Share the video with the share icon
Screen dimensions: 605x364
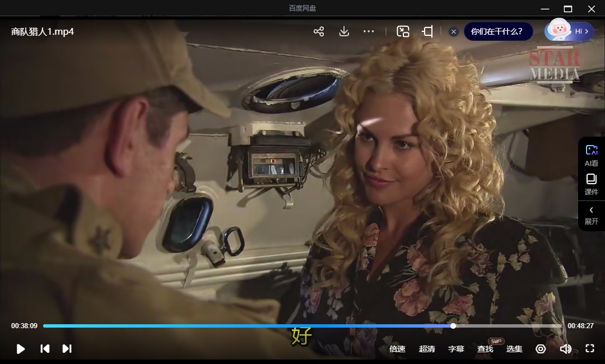[x=319, y=31]
